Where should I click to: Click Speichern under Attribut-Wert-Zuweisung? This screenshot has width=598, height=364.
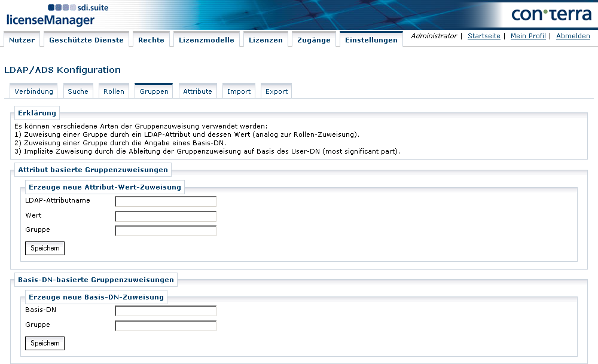click(x=44, y=248)
